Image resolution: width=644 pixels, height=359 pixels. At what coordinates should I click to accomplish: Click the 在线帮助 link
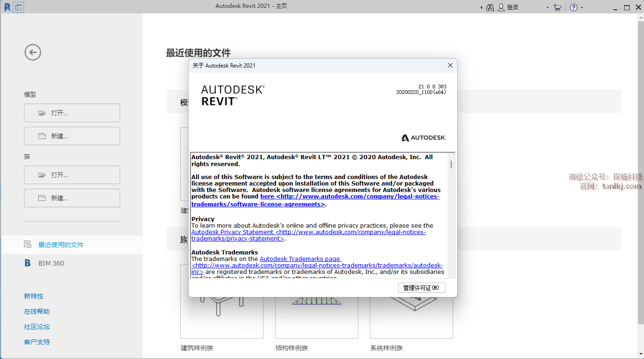click(x=37, y=311)
